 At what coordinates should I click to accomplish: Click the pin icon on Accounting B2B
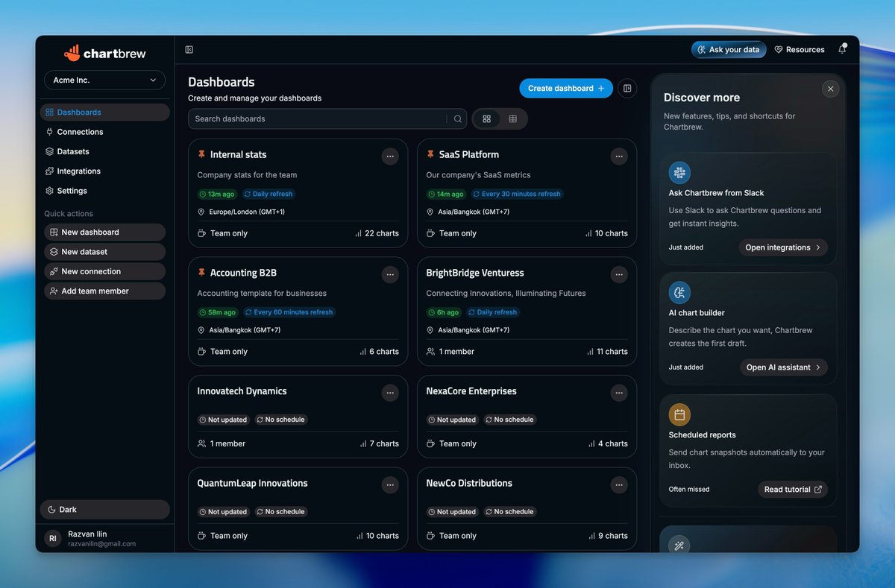point(201,273)
